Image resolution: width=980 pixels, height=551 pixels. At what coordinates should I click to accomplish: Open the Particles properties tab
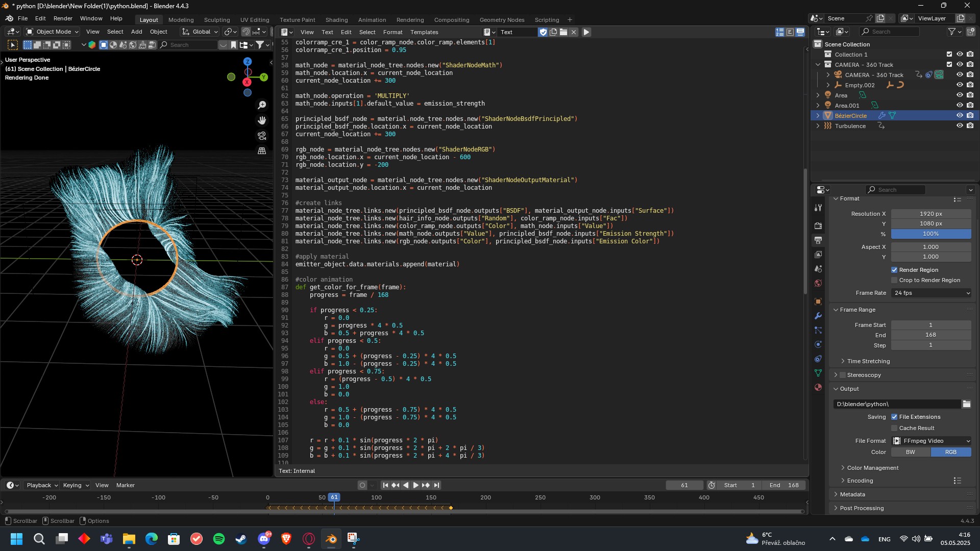pos(818,330)
